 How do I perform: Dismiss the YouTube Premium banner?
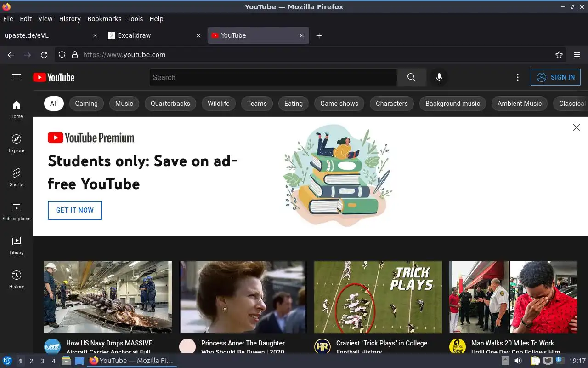[577, 127]
